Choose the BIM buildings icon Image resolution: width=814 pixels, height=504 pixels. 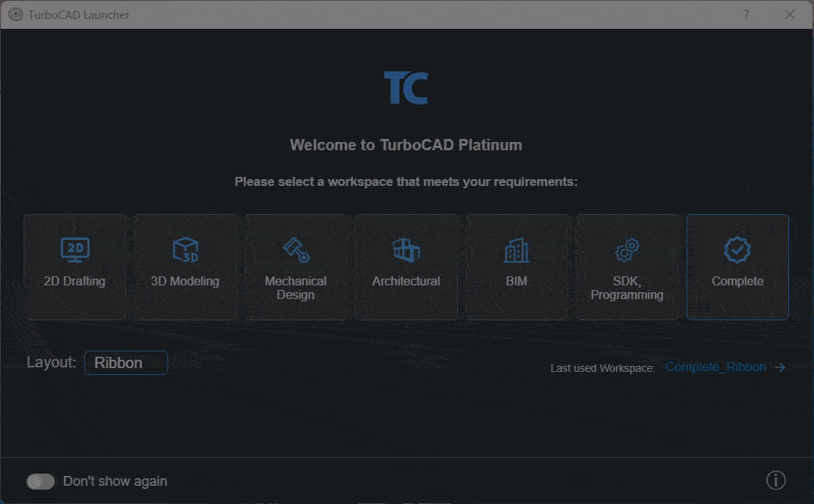click(516, 250)
